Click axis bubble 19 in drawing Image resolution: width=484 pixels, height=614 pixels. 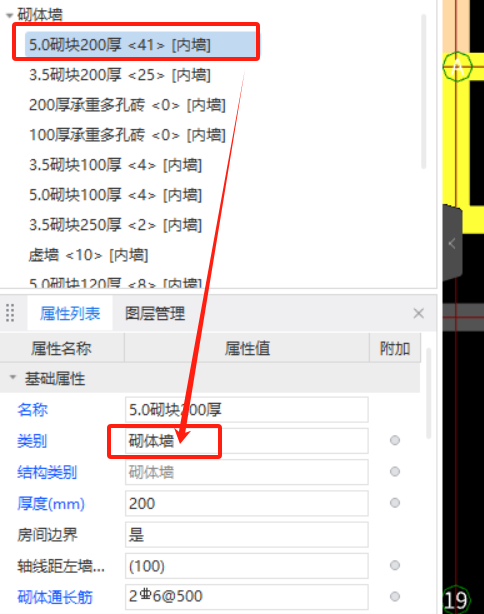(x=456, y=600)
